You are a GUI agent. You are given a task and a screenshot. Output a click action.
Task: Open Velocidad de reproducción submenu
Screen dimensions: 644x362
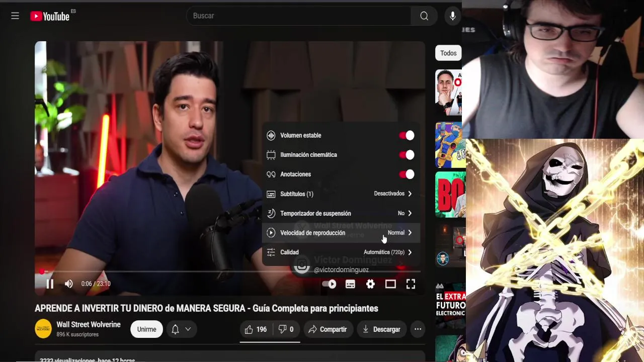click(x=341, y=233)
